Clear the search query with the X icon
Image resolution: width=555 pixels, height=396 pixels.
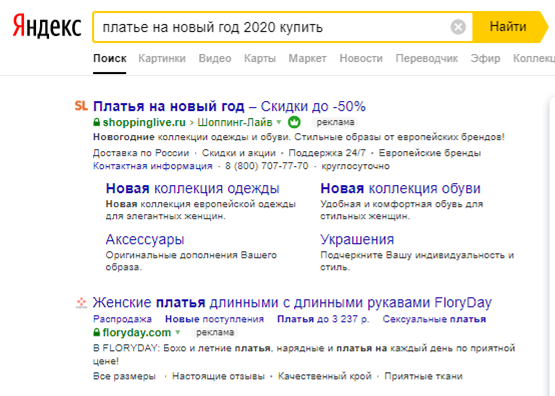(x=458, y=27)
